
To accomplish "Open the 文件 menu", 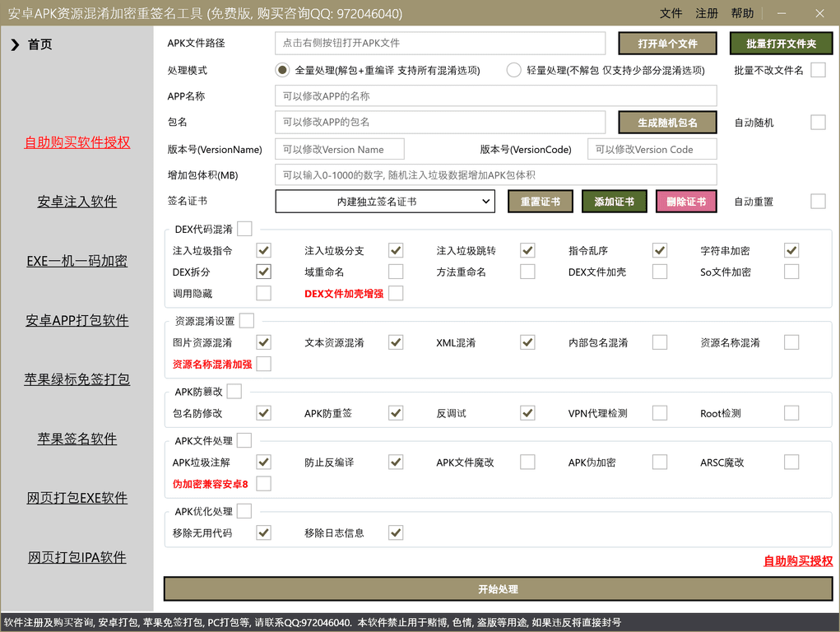I will (671, 13).
